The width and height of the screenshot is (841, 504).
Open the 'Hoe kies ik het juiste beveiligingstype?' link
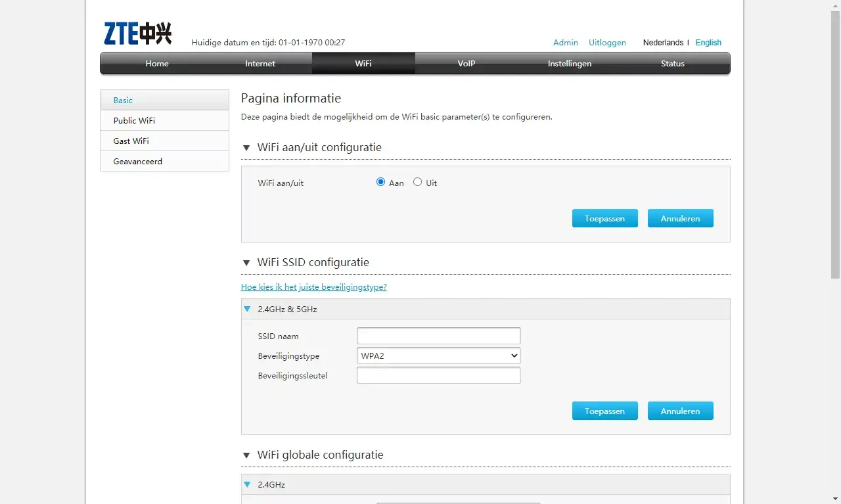[x=313, y=287]
